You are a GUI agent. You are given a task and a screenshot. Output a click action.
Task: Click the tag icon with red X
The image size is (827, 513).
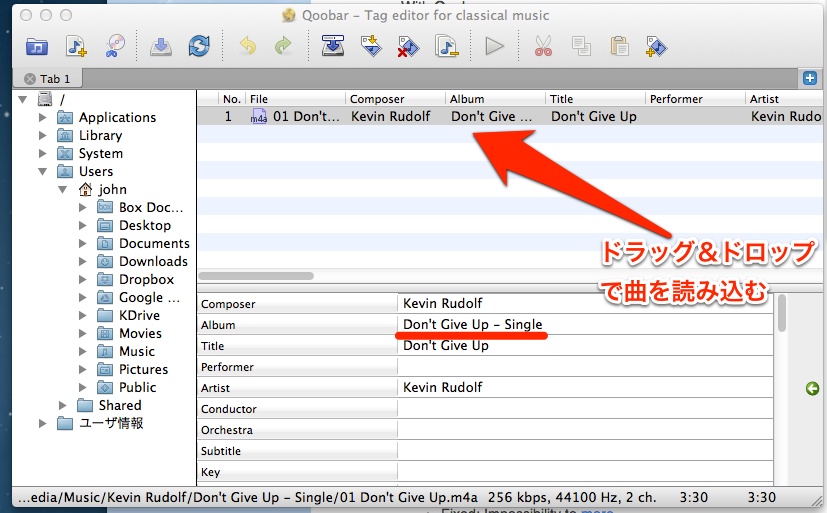coord(408,46)
